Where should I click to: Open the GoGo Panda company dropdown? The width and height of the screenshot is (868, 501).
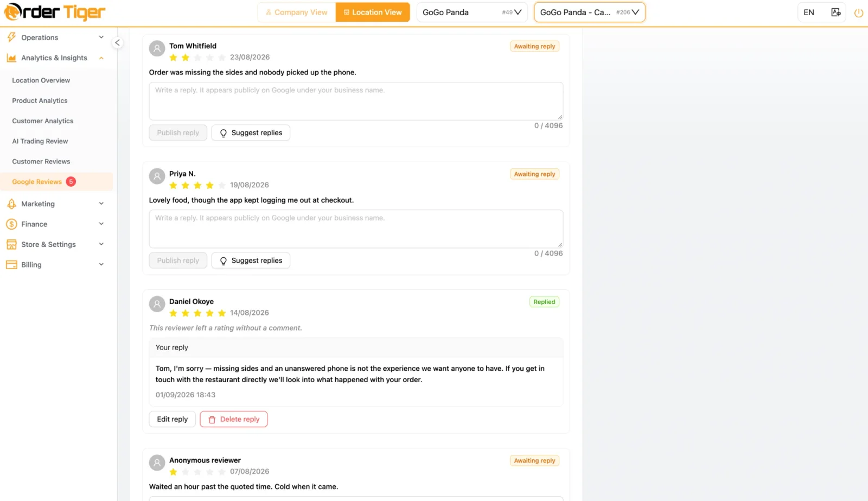pyautogui.click(x=472, y=12)
